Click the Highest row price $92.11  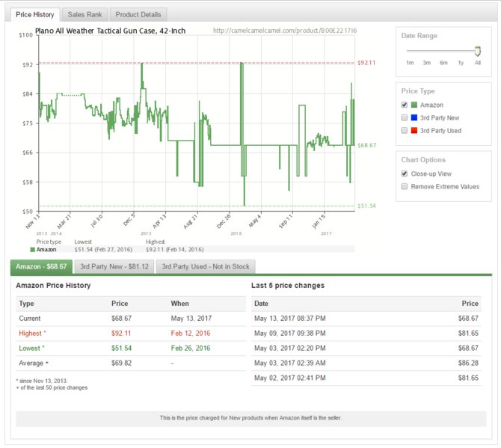121,334
